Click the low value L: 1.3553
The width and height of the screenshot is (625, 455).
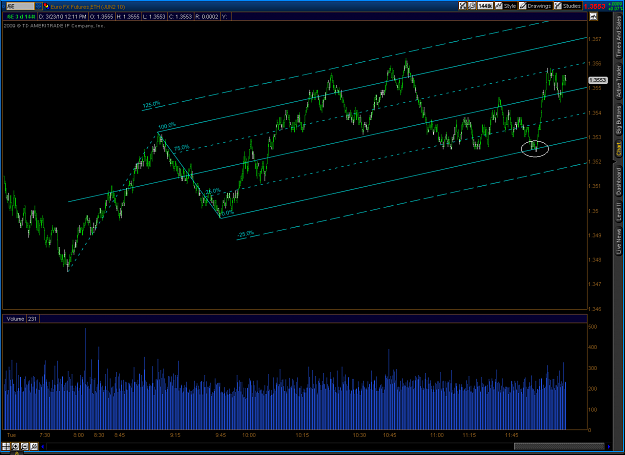click(154, 16)
